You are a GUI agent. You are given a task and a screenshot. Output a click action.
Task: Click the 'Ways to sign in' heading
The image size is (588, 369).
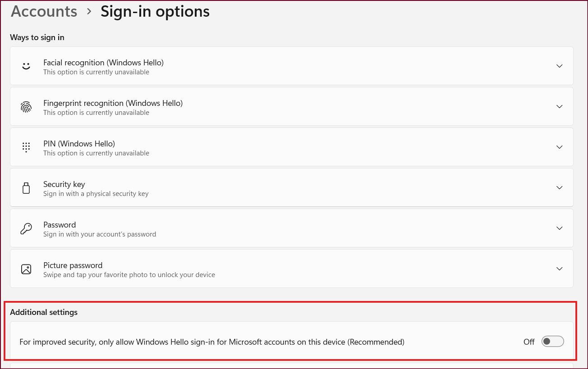click(37, 37)
